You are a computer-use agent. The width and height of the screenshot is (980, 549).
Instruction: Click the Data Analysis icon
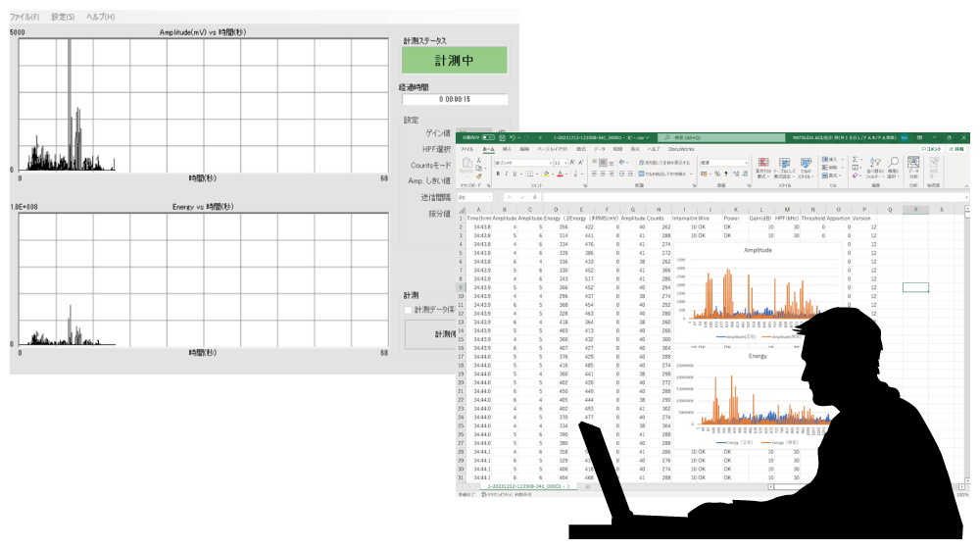tap(913, 162)
